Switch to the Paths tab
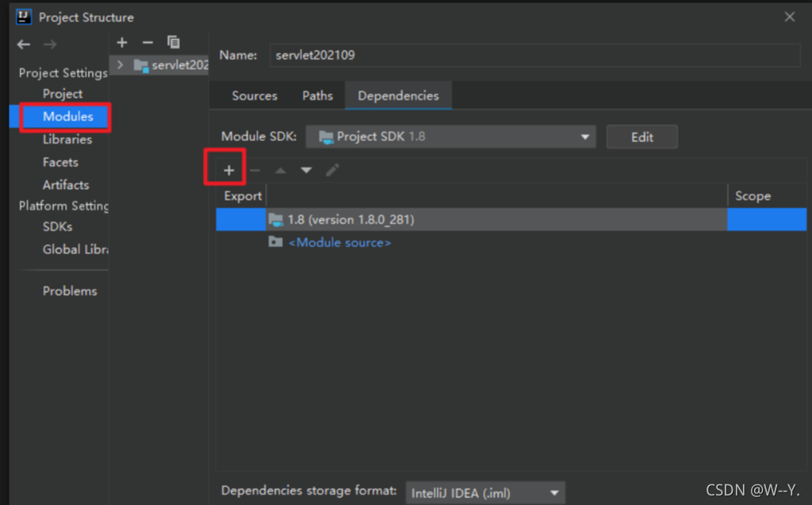The image size is (812, 505). (x=317, y=95)
